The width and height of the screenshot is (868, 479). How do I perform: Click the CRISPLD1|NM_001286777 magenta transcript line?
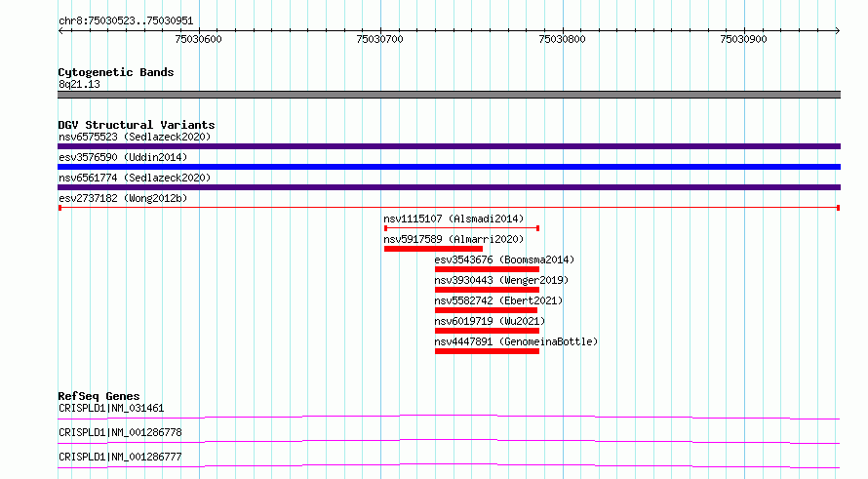click(449, 465)
